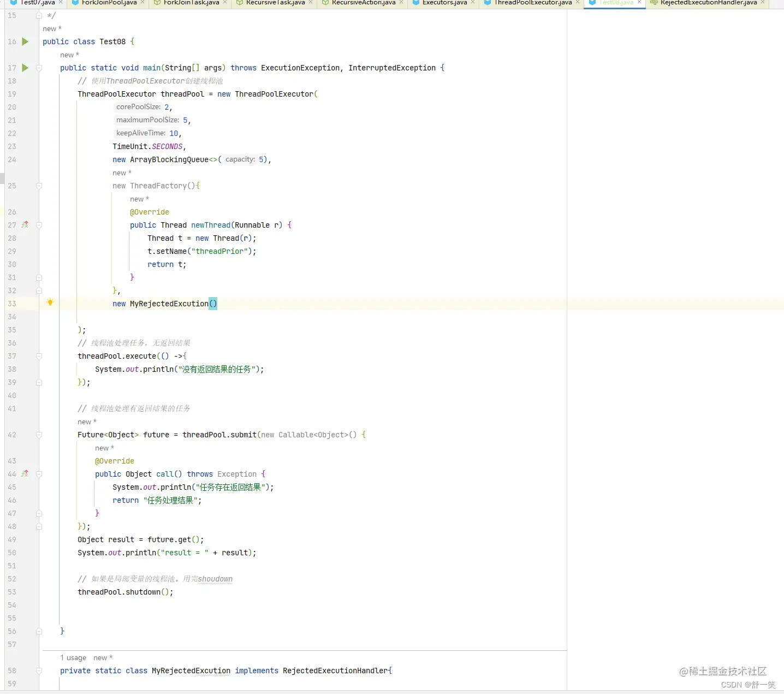
Task: Click RejectedExecutionHandler interface name on line 58
Action: click(335, 671)
